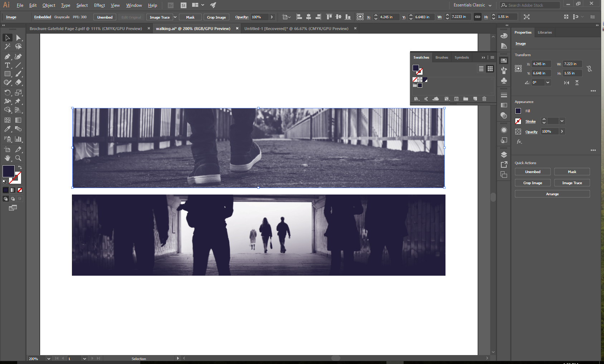The image size is (604, 364).
Task: Select the Shape Builder tool
Action: point(7,110)
